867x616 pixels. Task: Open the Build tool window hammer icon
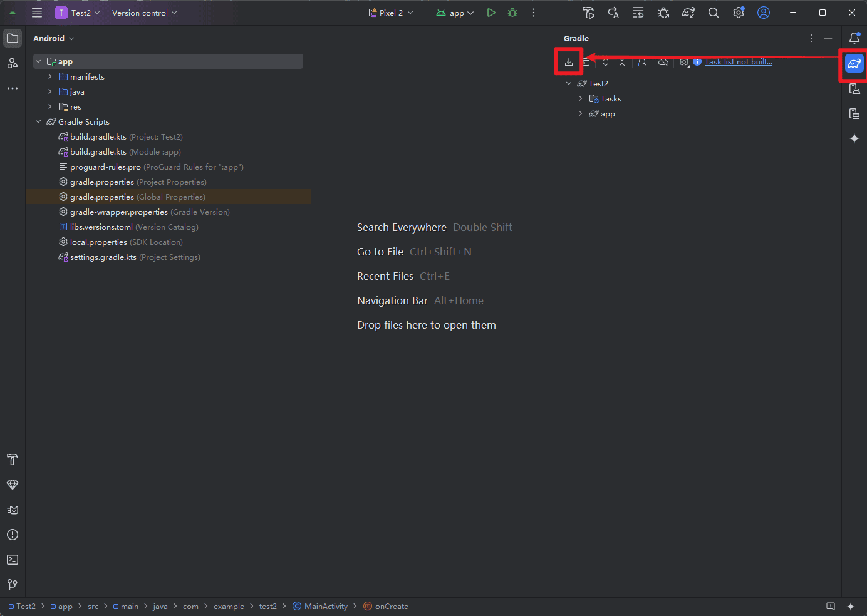tap(13, 459)
